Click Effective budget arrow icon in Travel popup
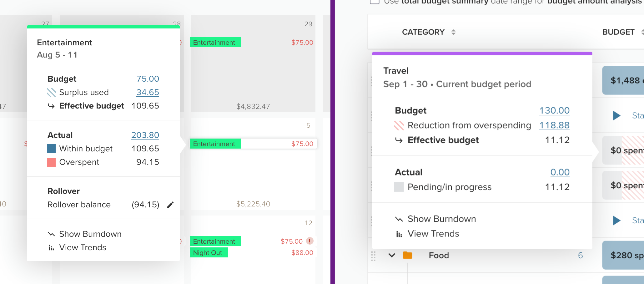The height and width of the screenshot is (284, 644). [399, 140]
